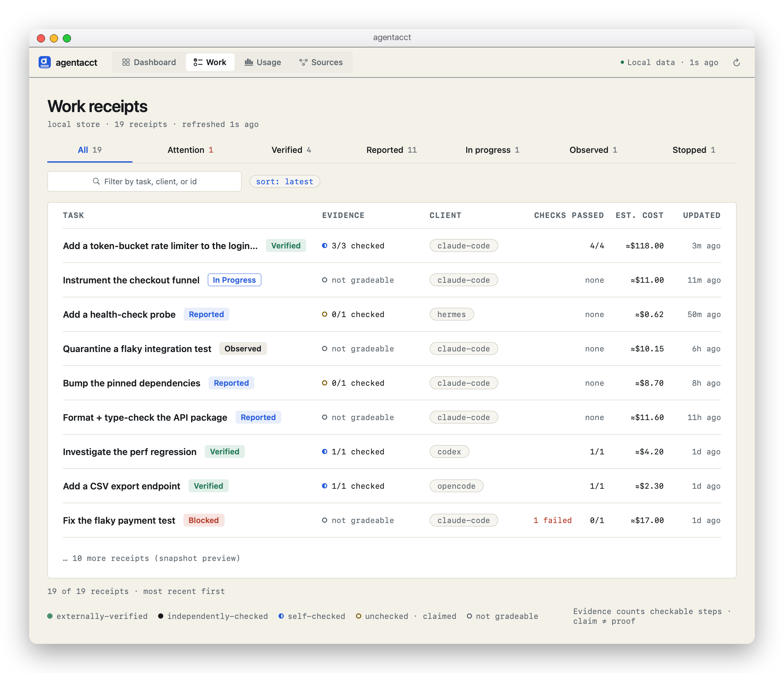This screenshot has width=784, height=673.
Task: Click the green Local data status dot
Action: [x=622, y=63]
